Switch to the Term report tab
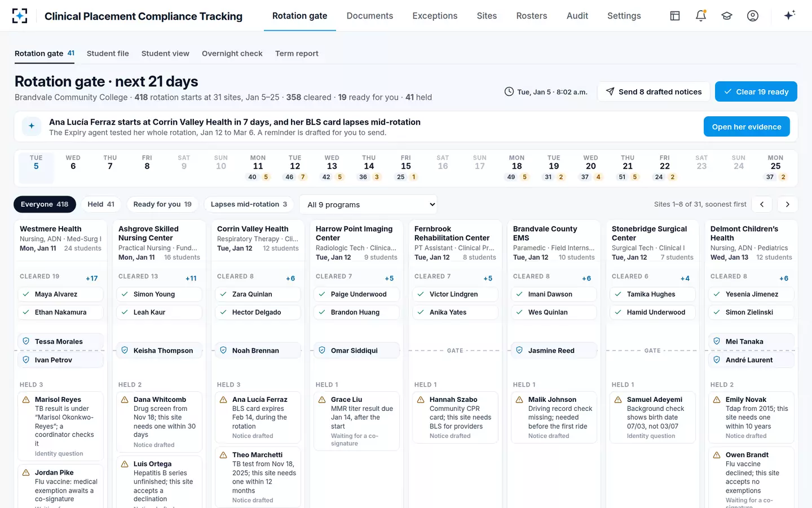Viewport: 812px width, 508px height. point(297,54)
